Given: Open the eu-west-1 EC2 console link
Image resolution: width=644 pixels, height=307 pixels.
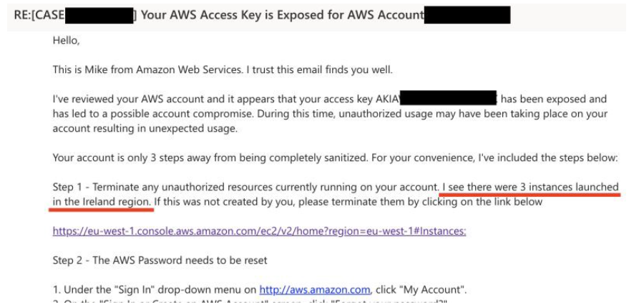Looking at the screenshot, I should 259,231.
